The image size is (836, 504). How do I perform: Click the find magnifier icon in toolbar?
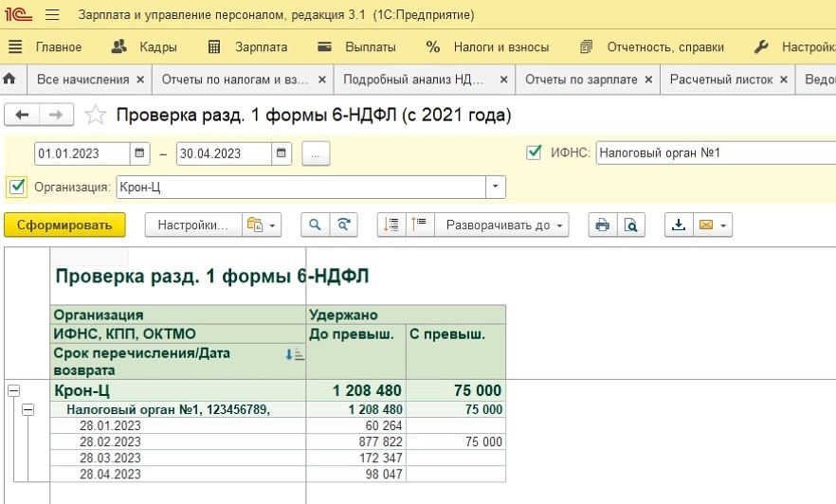coord(315,225)
